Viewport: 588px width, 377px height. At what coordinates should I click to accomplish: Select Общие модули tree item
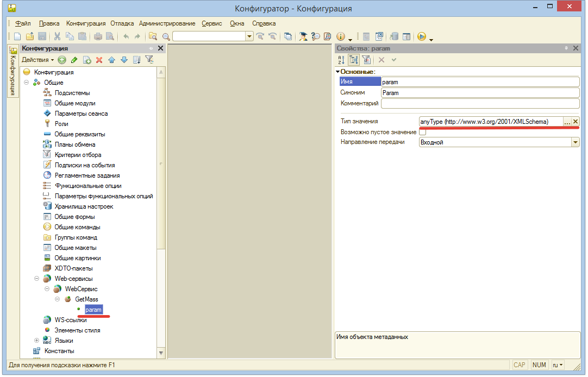click(75, 103)
